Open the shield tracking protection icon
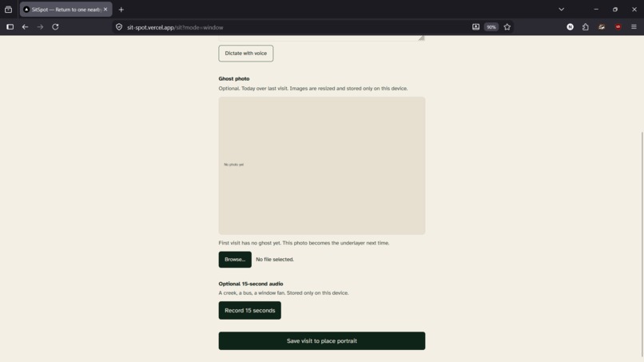Image resolution: width=644 pixels, height=362 pixels. pos(119,27)
